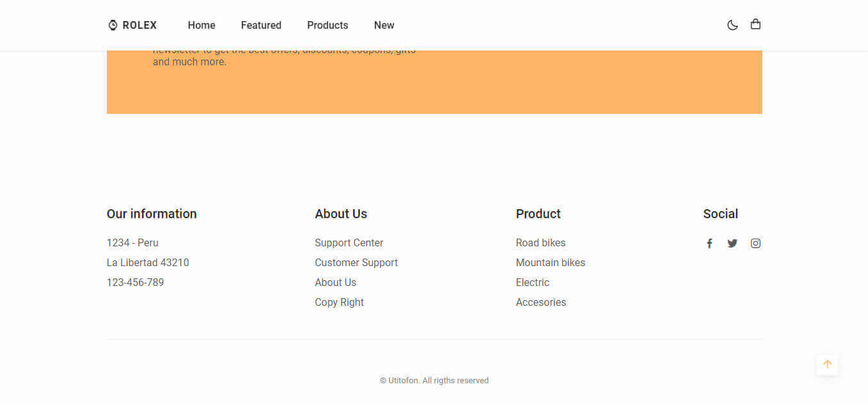Open the Twitter social icon
868x405 pixels.
pos(732,243)
